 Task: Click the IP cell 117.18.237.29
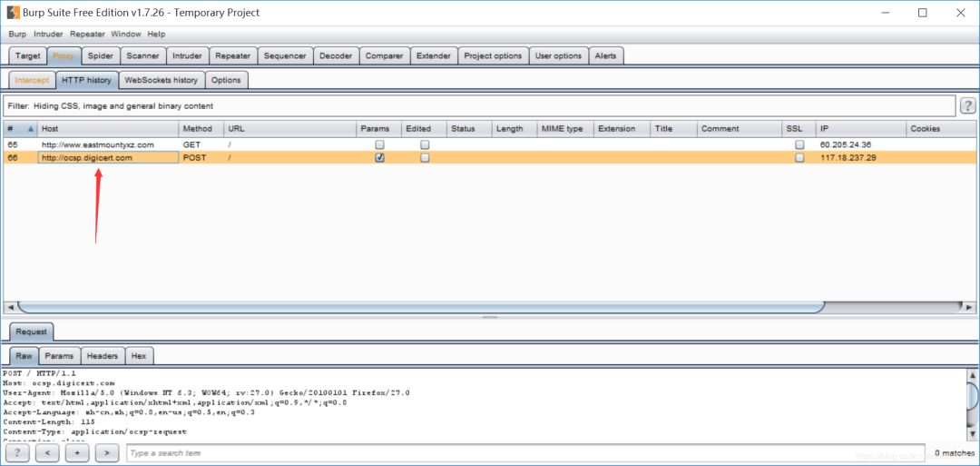click(861, 158)
